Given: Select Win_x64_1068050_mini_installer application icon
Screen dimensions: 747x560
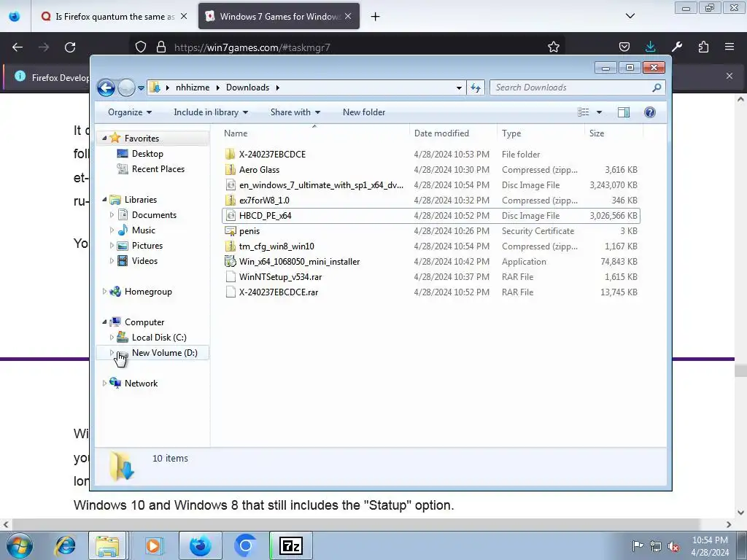Looking at the screenshot, I should [231, 262].
